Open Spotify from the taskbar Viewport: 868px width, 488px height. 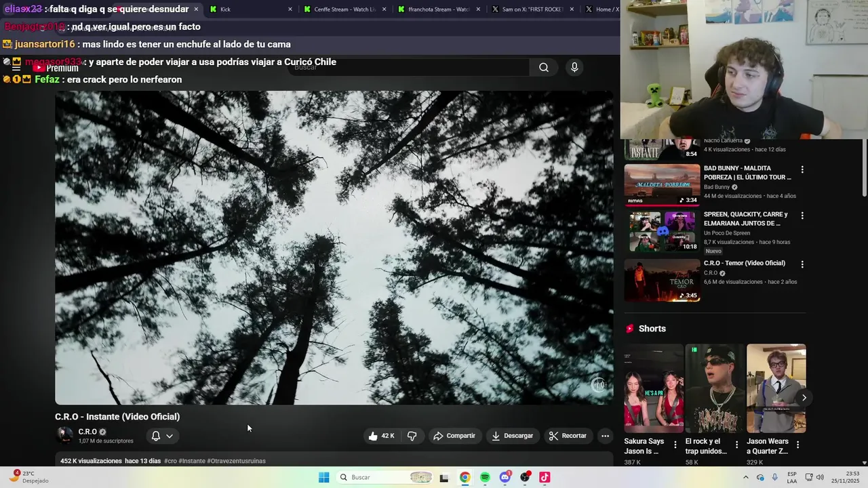485,477
